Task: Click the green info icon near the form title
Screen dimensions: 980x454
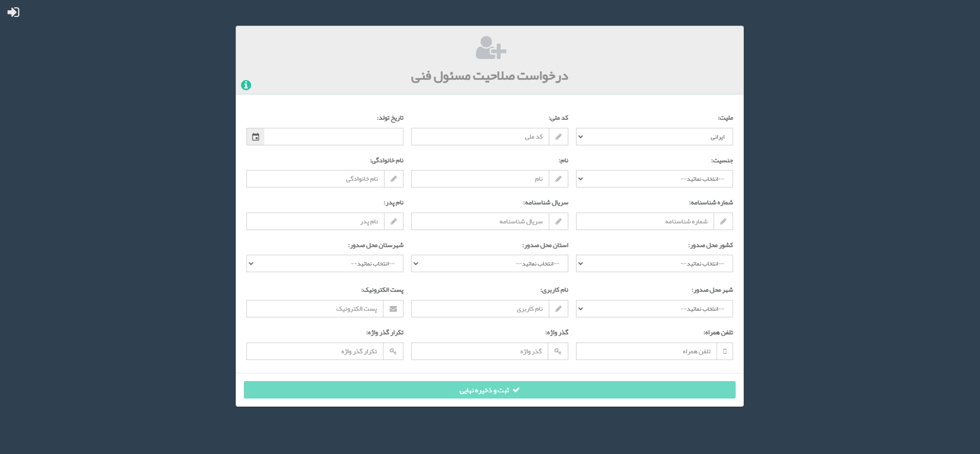Action: pos(246,85)
